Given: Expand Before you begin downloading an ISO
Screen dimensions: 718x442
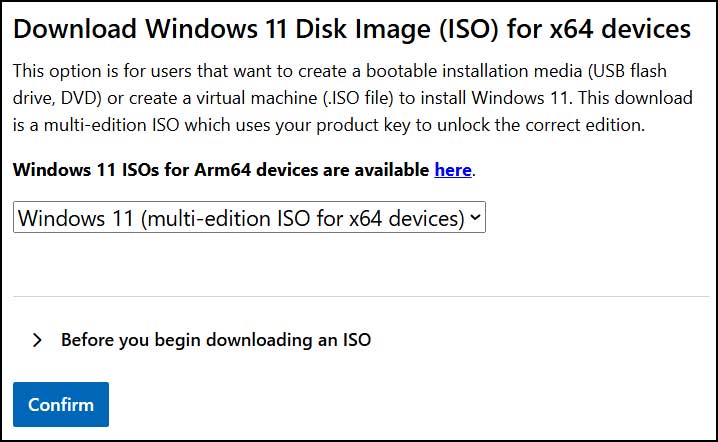Looking at the screenshot, I should coord(215,340).
